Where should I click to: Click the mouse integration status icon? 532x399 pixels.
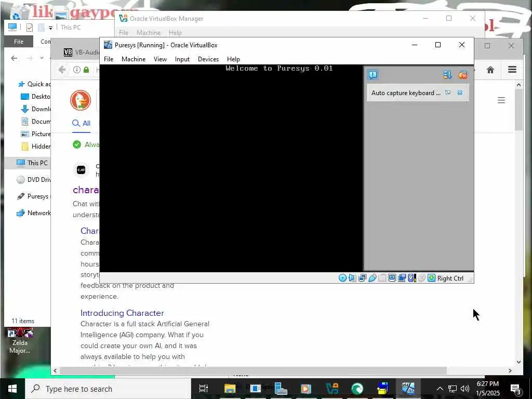click(421, 278)
